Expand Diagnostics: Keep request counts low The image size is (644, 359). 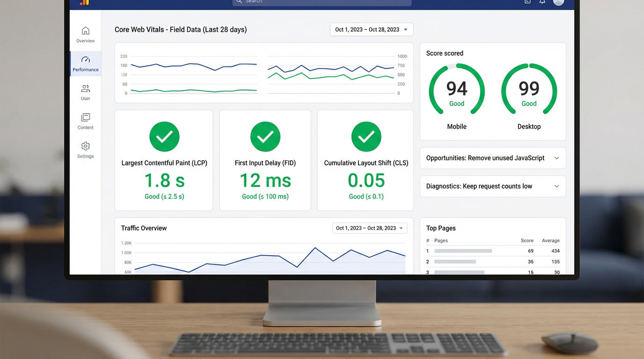[492, 186]
